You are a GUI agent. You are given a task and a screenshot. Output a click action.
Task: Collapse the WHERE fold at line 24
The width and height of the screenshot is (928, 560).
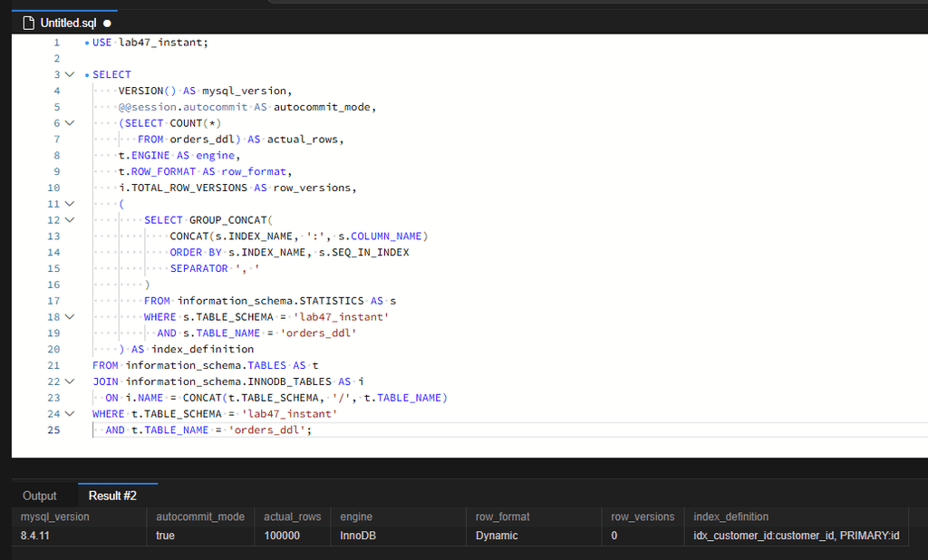(x=70, y=414)
